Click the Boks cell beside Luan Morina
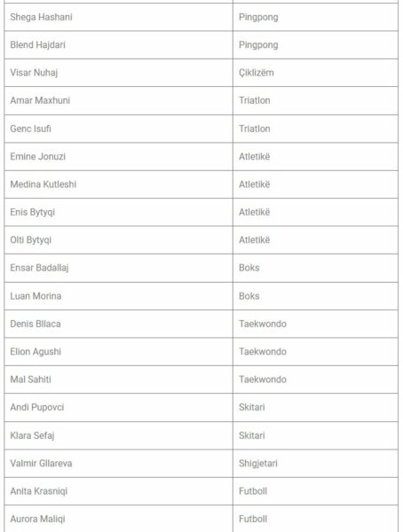The height and width of the screenshot is (532, 403). [x=315, y=296]
